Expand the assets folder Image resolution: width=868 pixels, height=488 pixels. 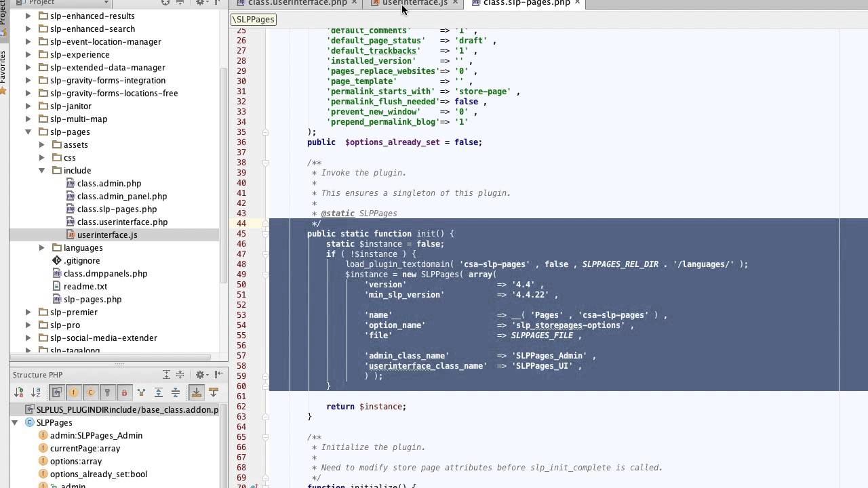(41, 144)
